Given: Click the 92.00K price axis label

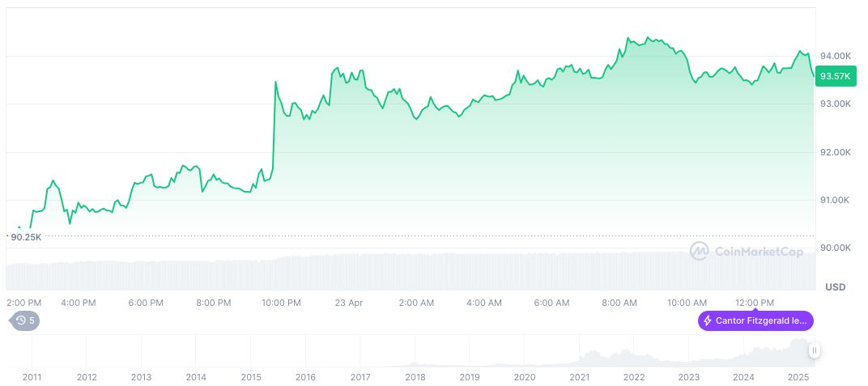Looking at the screenshot, I should 836,152.
